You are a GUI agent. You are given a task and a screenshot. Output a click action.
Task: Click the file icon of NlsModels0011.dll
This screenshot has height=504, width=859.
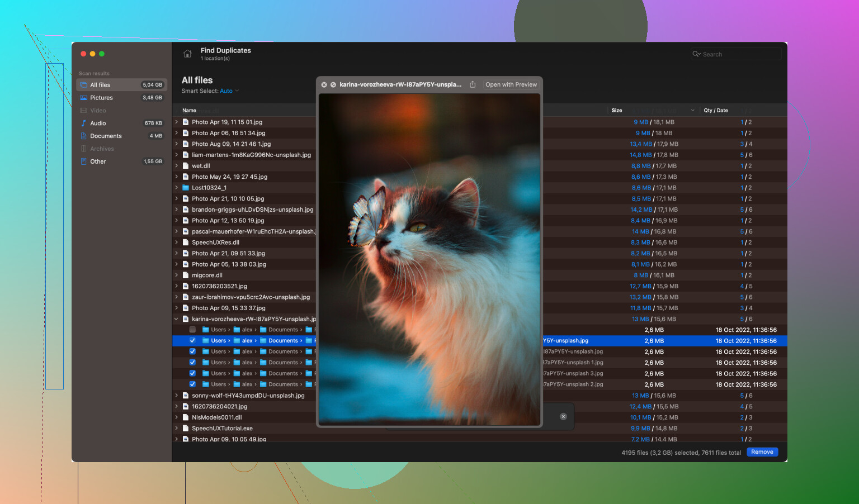(186, 417)
